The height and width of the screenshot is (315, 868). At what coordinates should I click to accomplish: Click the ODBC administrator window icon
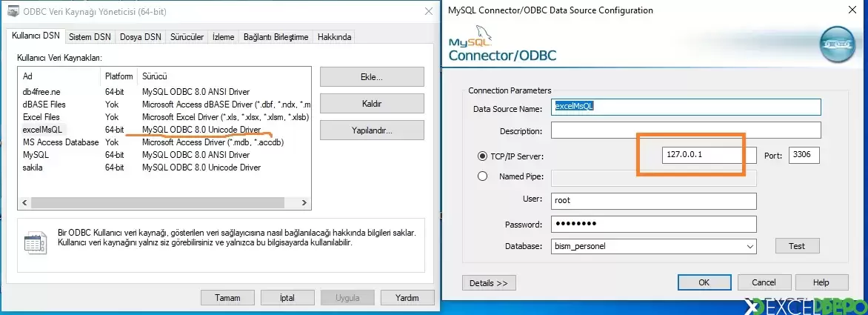14,11
